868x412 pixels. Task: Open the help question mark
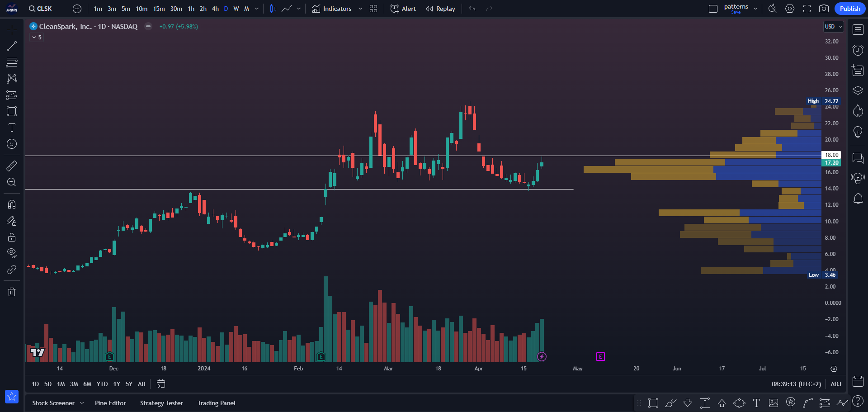tap(858, 401)
